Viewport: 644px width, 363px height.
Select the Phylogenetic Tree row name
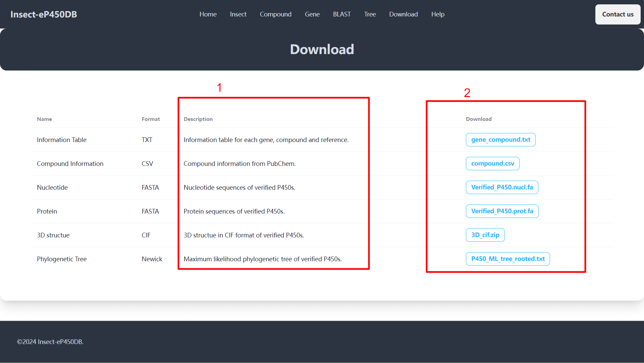pyautogui.click(x=62, y=259)
